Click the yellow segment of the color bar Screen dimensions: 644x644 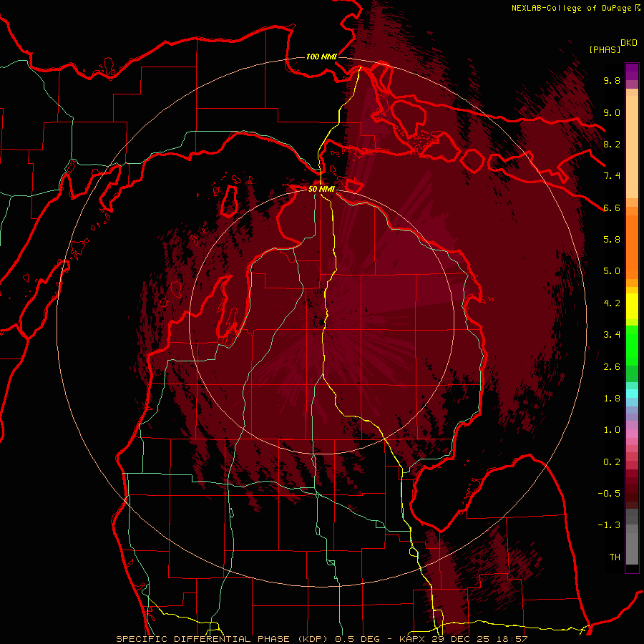tap(632, 306)
